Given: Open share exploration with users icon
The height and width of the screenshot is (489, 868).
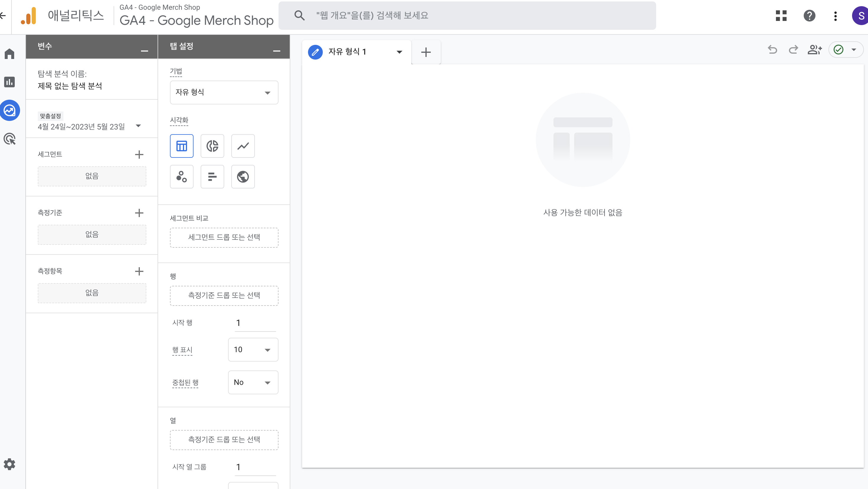Looking at the screenshot, I should pyautogui.click(x=815, y=50).
